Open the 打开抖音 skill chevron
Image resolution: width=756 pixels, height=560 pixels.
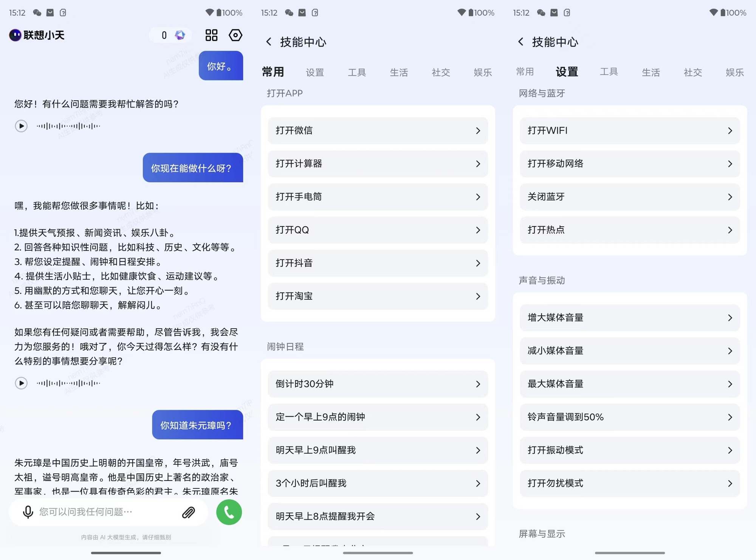pyautogui.click(x=478, y=263)
